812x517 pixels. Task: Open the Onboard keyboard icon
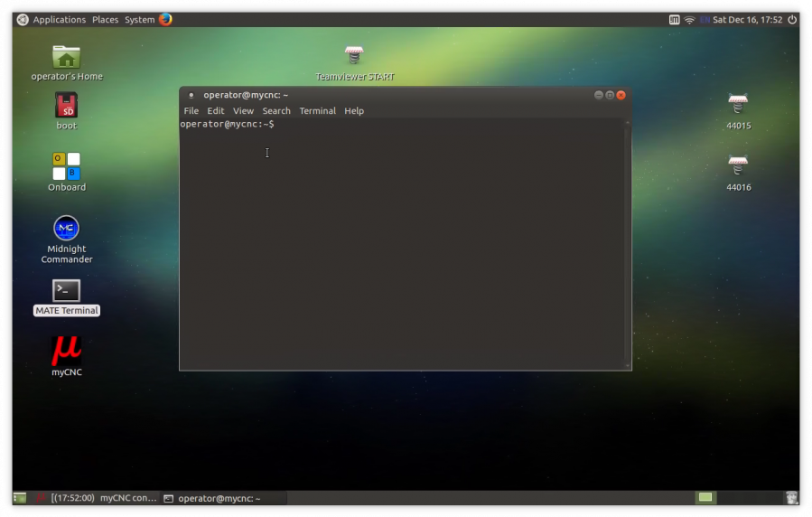[66, 166]
